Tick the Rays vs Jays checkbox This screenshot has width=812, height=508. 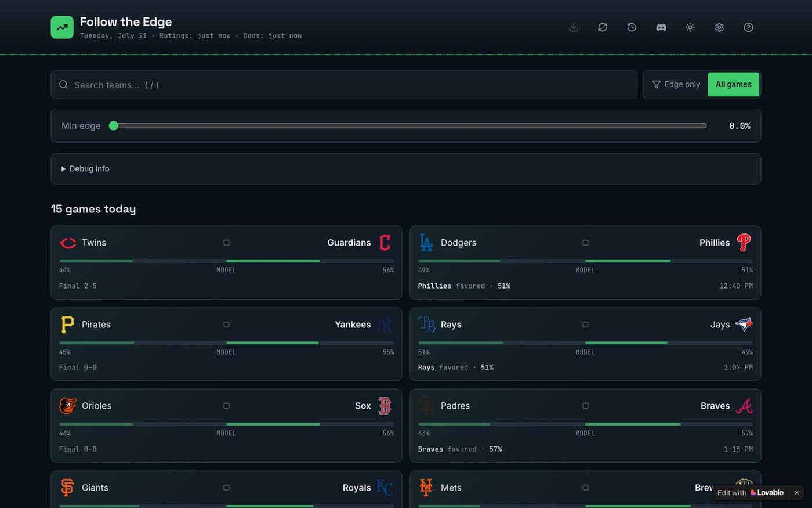[x=585, y=325]
